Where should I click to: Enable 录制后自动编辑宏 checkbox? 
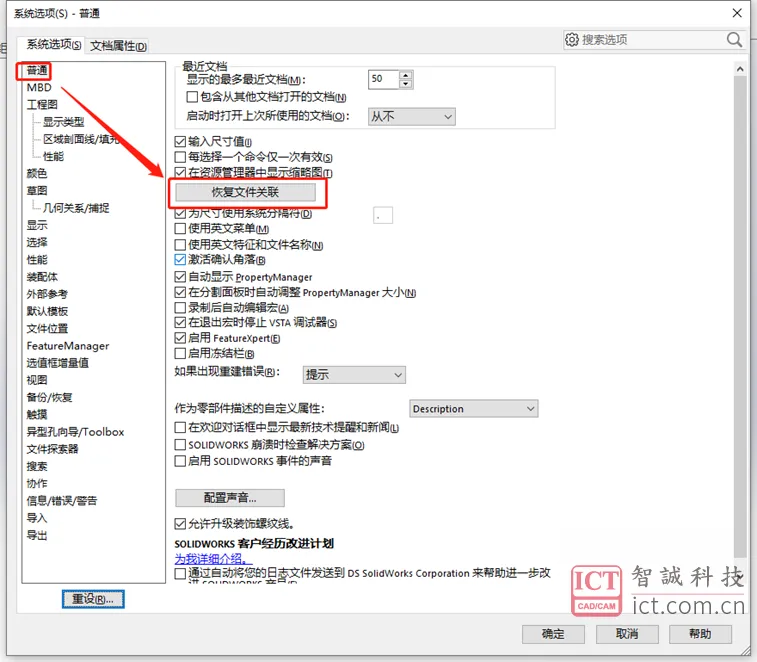[180, 308]
